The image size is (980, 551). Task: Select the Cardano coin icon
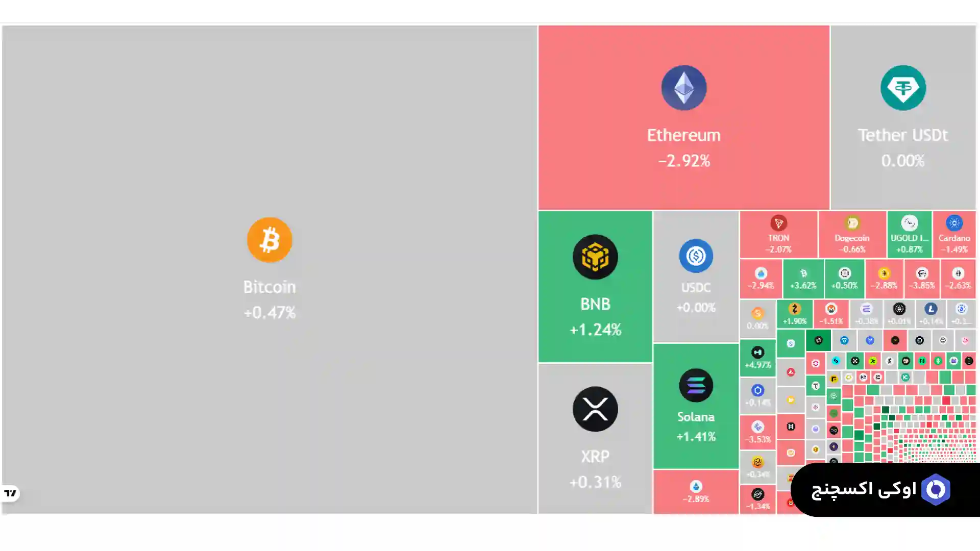[954, 223]
